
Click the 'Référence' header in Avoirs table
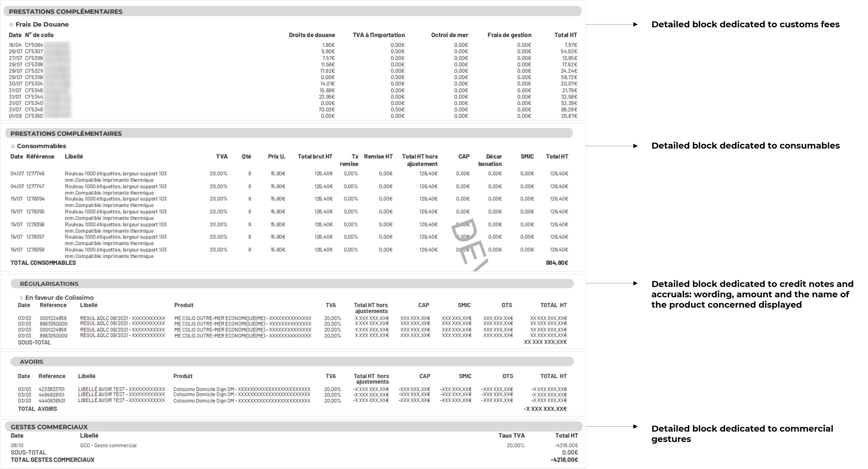[x=52, y=376]
